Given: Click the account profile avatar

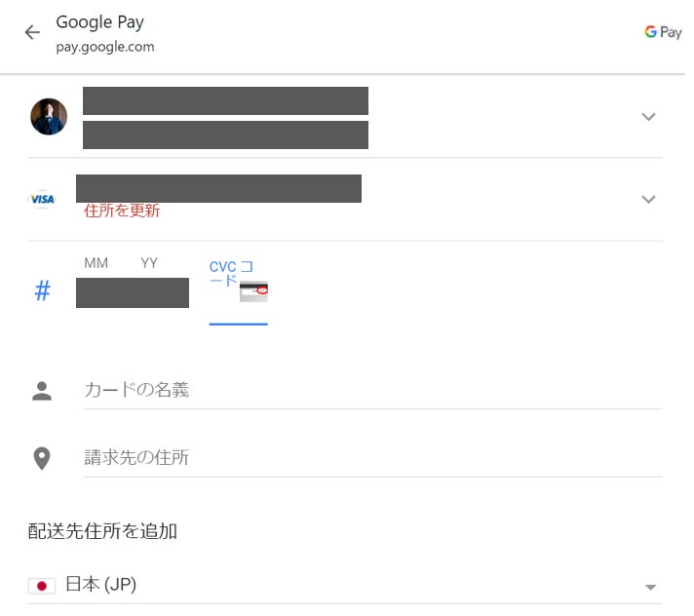Looking at the screenshot, I should [x=49, y=117].
